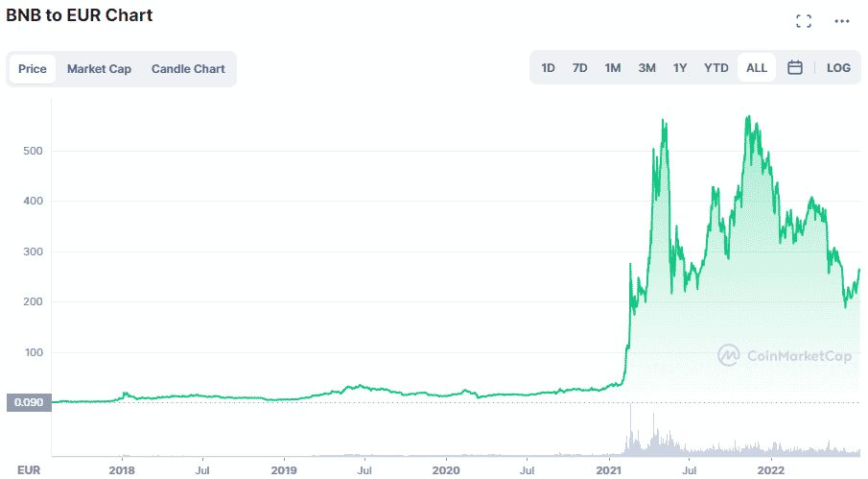Select the YTD time range

point(716,68)
